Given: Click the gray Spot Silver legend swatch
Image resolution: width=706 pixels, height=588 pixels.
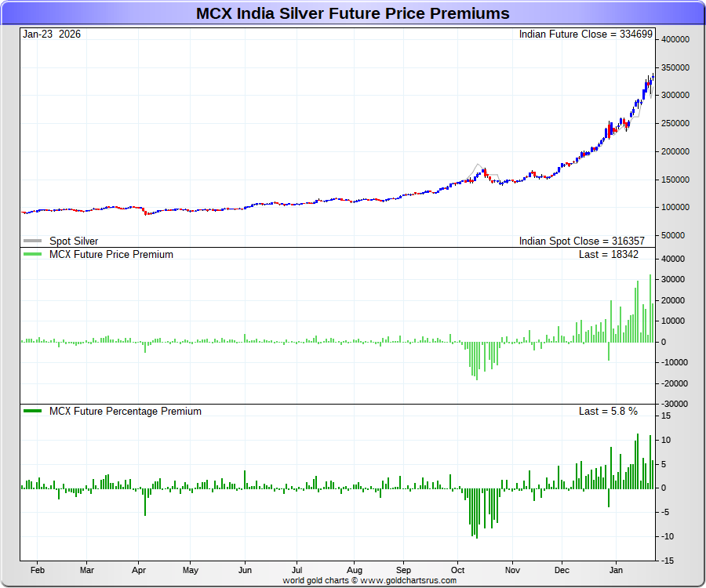Looking at the screenshot, I should 34,241.
